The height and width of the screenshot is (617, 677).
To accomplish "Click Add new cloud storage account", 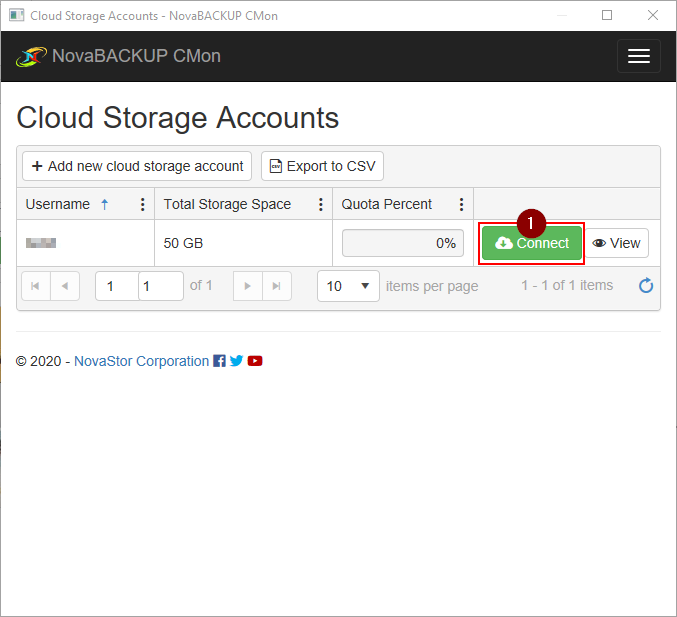I will tap(137, 166).
